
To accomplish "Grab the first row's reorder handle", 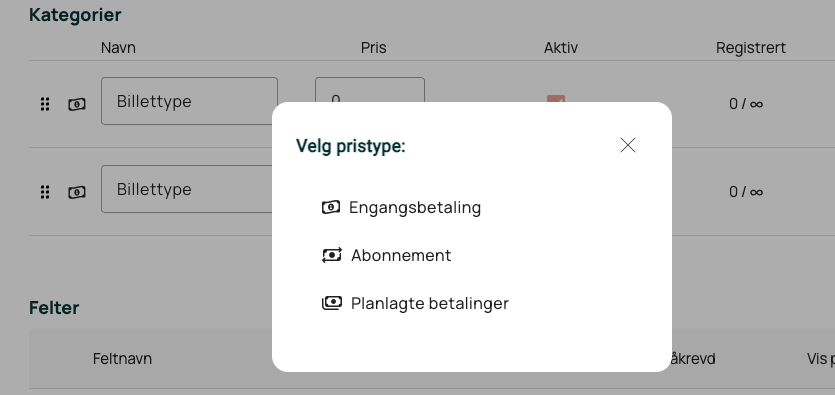I will click(45, 104).
